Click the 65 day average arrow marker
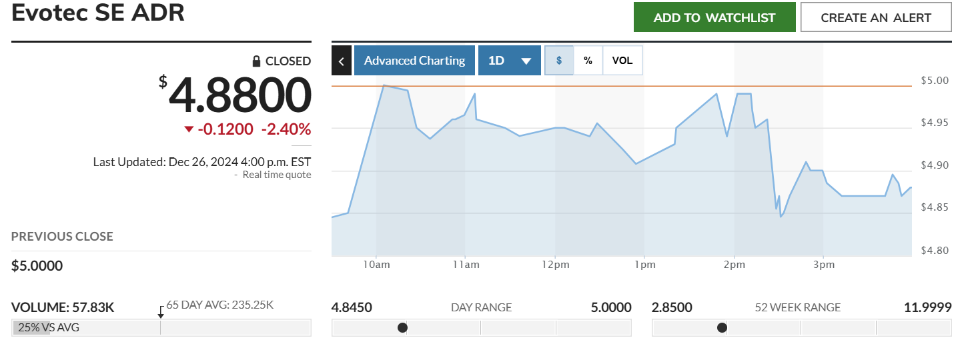The image size is (980, 344). click(161, 312)
